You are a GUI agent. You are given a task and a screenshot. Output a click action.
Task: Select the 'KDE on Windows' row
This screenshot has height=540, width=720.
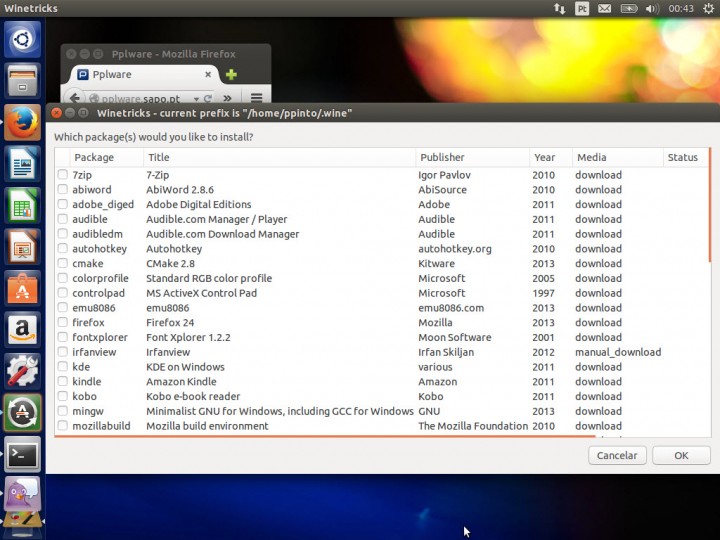click(382, 366)
